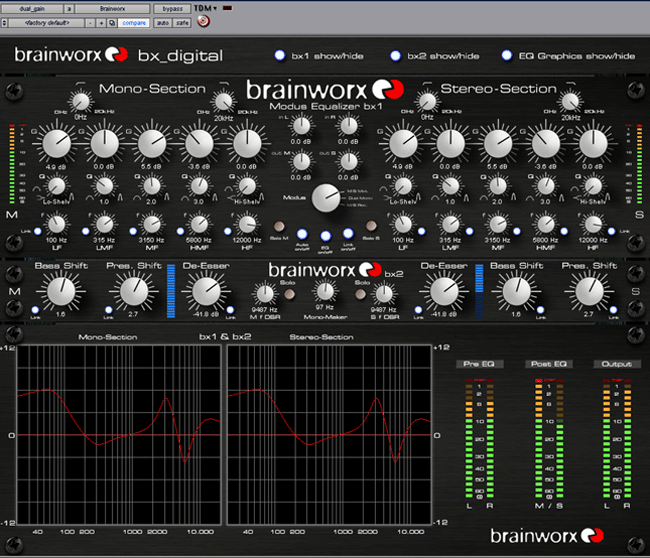
Task: Click the in L gain knob
Action: 301,126
